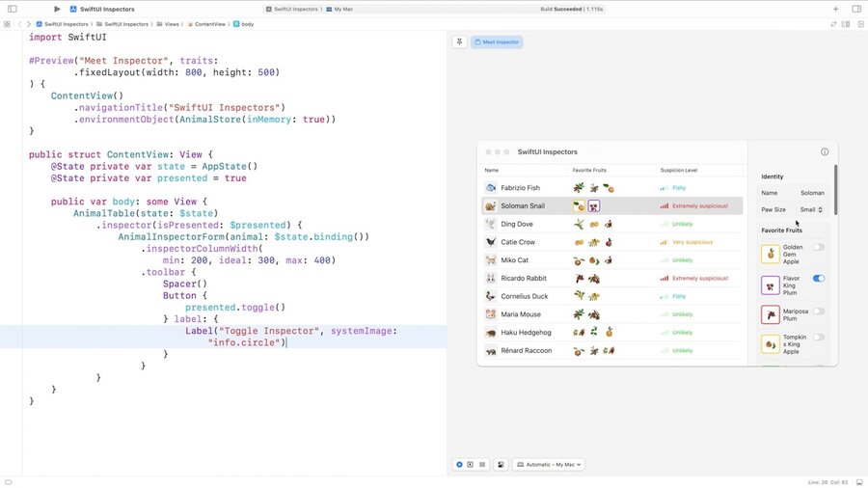Select the Rénard Raccoon row
Viewport: 868px width, 488px height.
tap(611, 350)
